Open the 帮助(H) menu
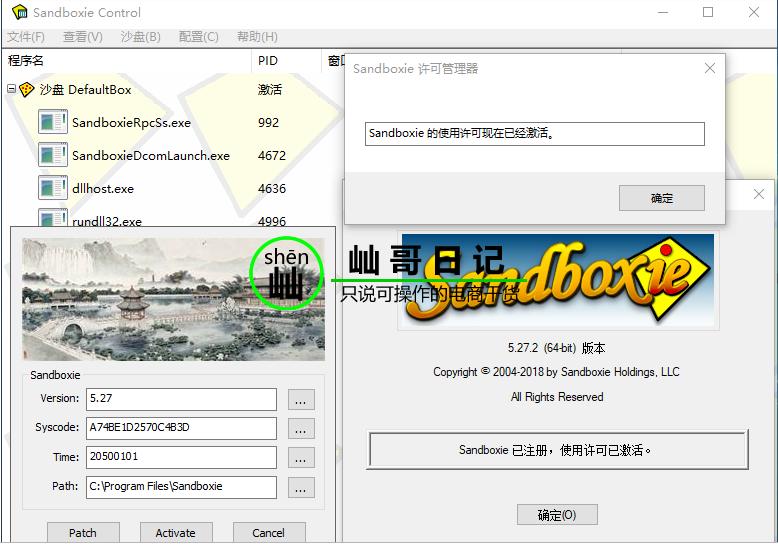Image resolution: width=778 pixels, height=546 pixels. tap(257, 37)
